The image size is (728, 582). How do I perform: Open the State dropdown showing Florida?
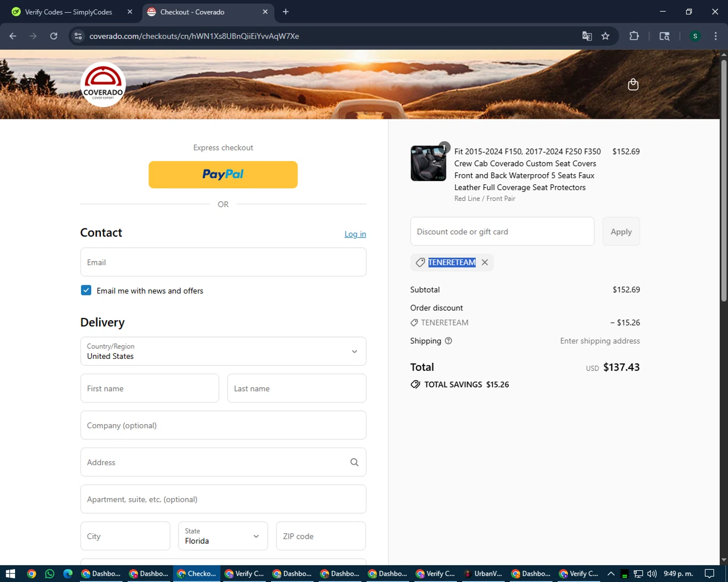(x=223, y=536)
